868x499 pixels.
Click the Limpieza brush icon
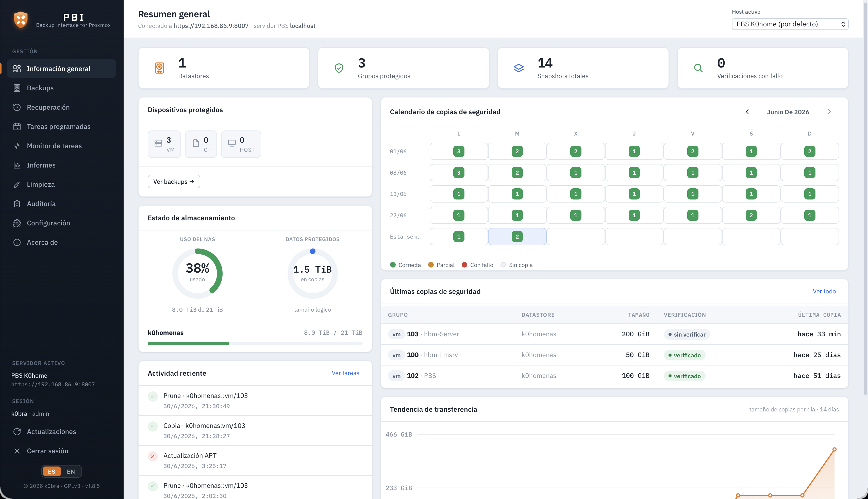tap(17, 184)
